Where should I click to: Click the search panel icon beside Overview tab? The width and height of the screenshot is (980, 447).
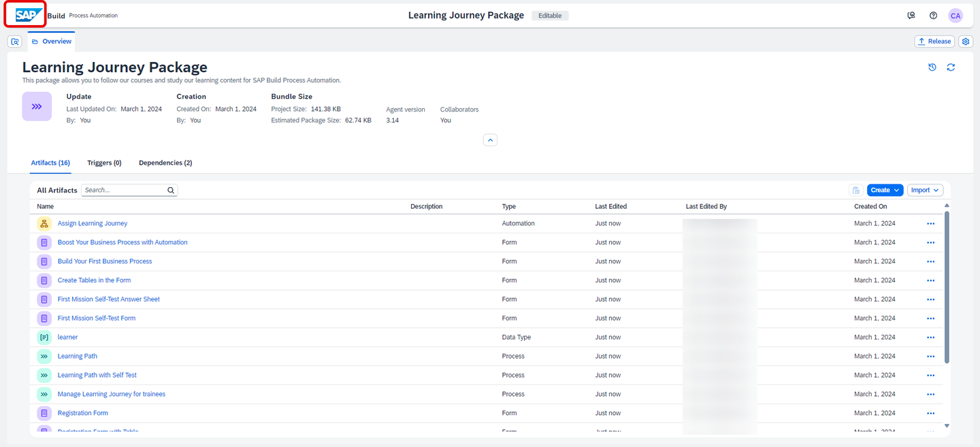point(15,42)
